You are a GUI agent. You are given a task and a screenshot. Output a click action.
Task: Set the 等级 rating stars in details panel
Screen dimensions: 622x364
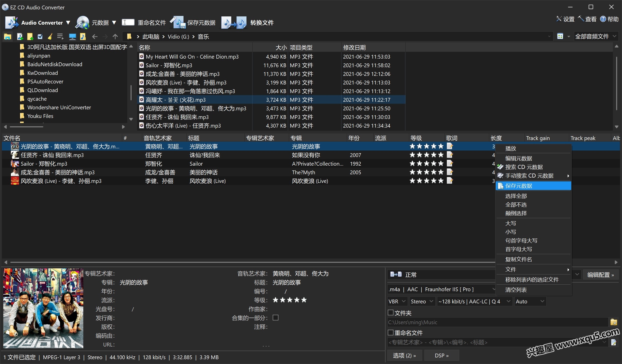(x=290, y=300)
